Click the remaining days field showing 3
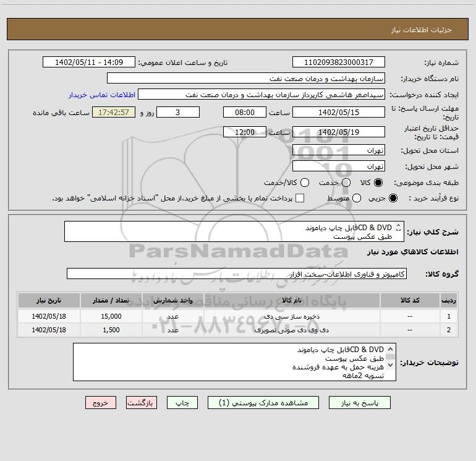Viewport: 476px width, 461px height. (178, 112)
